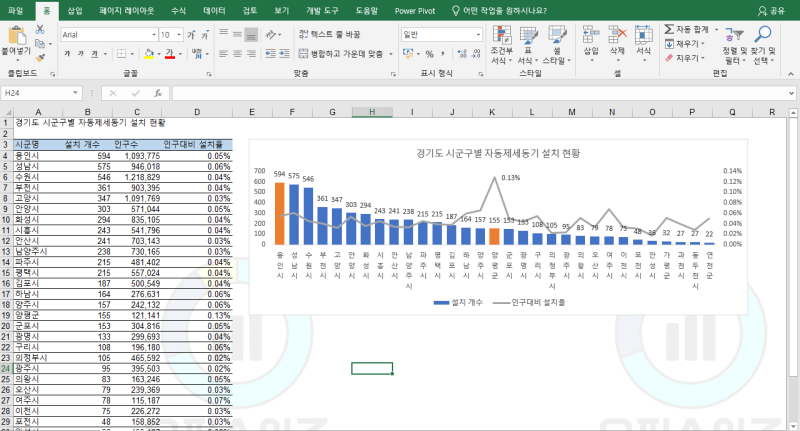Click the Paste clipboard icon

[16, 36]
